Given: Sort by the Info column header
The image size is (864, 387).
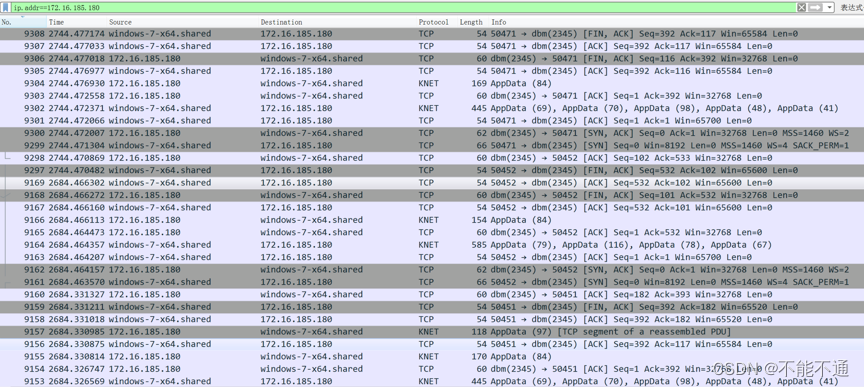Looking at the screenshot, I should click(x=676, y=22).
